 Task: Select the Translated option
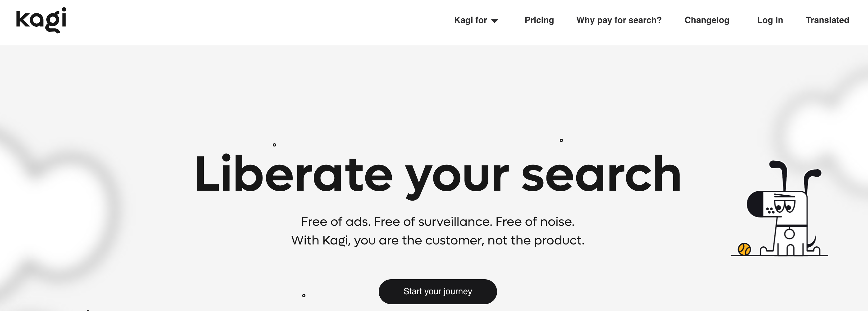point(827,20)
